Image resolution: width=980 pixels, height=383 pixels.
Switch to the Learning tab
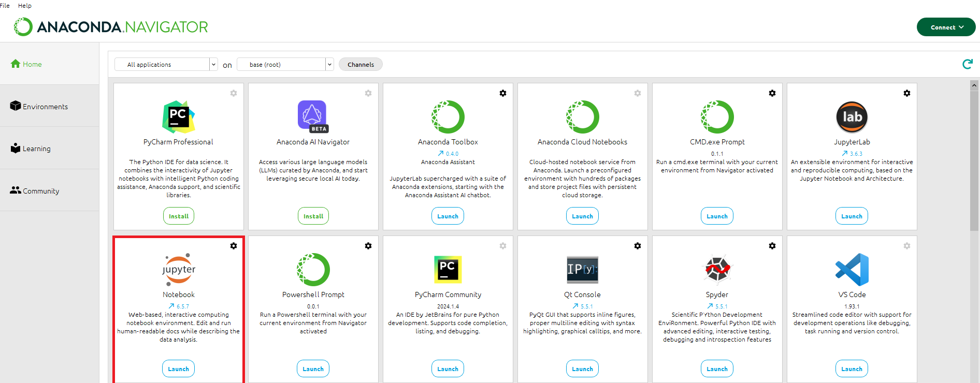[49, 149]
